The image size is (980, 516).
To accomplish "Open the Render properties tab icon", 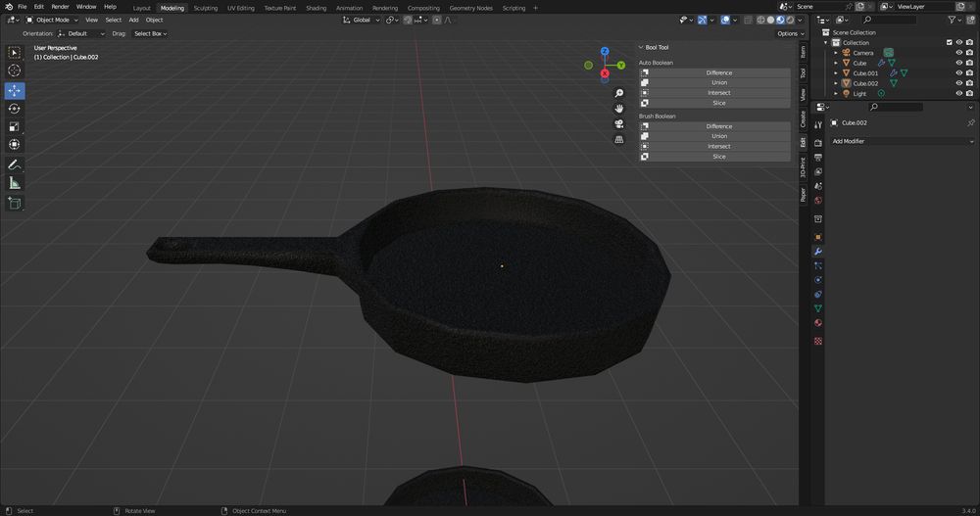I will 818,143.
